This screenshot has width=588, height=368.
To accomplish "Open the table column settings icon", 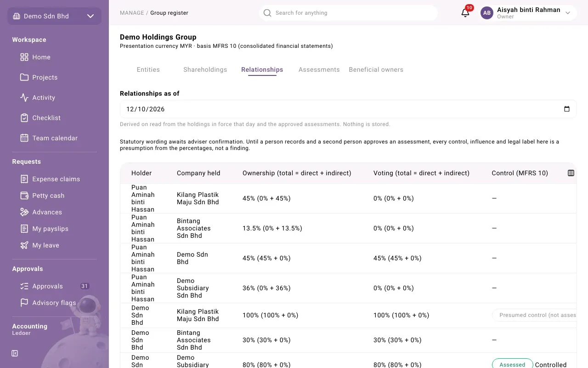I will coord(571,173).
